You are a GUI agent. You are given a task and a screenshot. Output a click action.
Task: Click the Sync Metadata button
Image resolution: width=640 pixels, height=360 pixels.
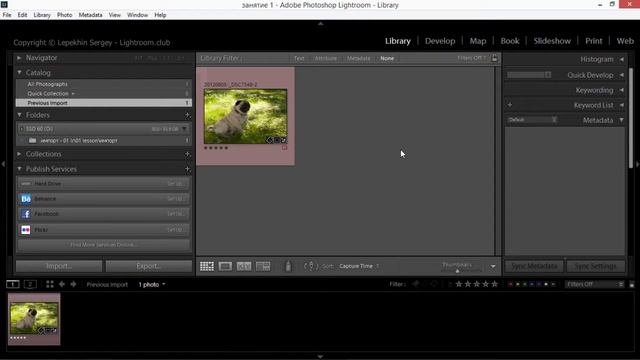click(534, 266)
